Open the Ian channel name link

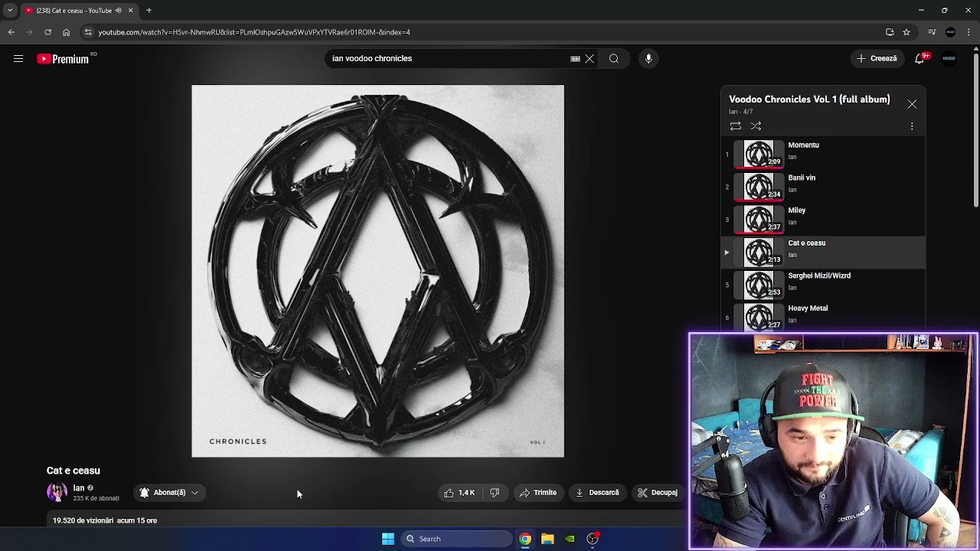(x=79, y=488)
